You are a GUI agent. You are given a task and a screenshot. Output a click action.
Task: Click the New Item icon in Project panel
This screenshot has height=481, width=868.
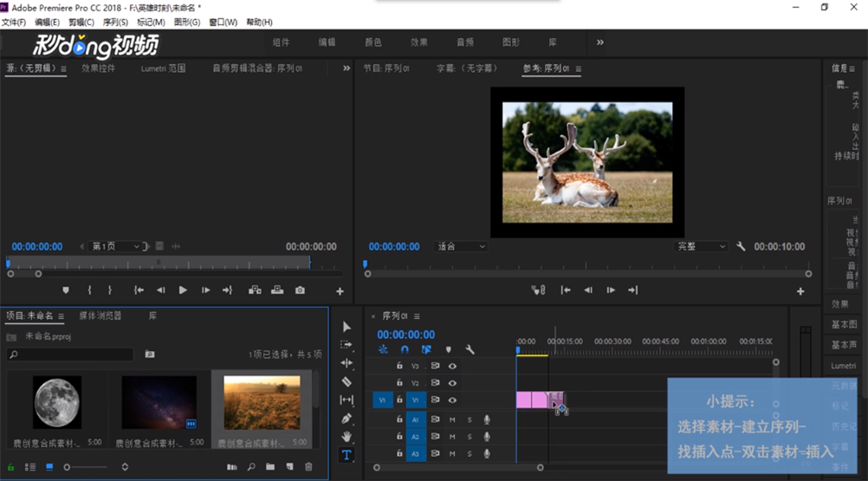coord(289,466)
